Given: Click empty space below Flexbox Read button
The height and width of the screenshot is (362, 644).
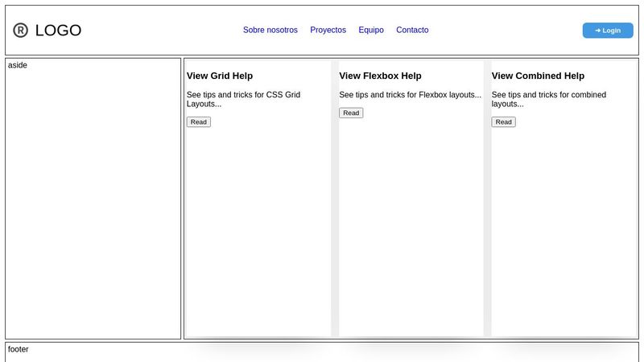Looking at the screenshot, I should coord(411,225).
